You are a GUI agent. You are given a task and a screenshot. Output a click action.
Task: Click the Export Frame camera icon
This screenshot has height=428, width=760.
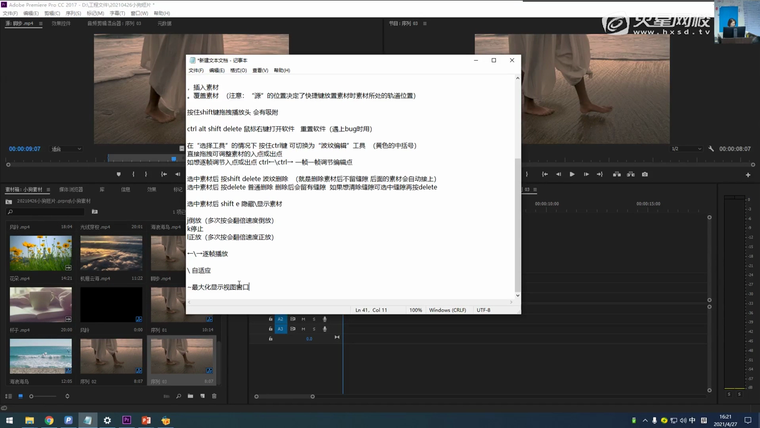(645, 174)
